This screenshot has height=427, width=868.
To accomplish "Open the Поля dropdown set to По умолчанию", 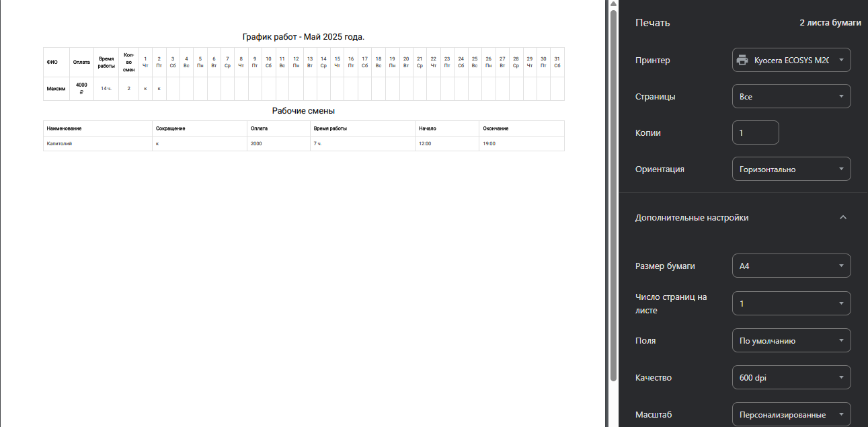I will pos(791,340).
